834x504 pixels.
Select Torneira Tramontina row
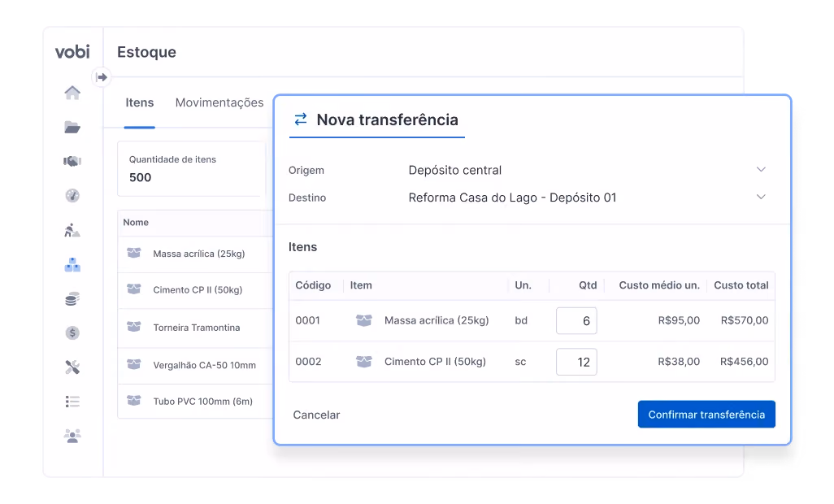click(194, 328)
